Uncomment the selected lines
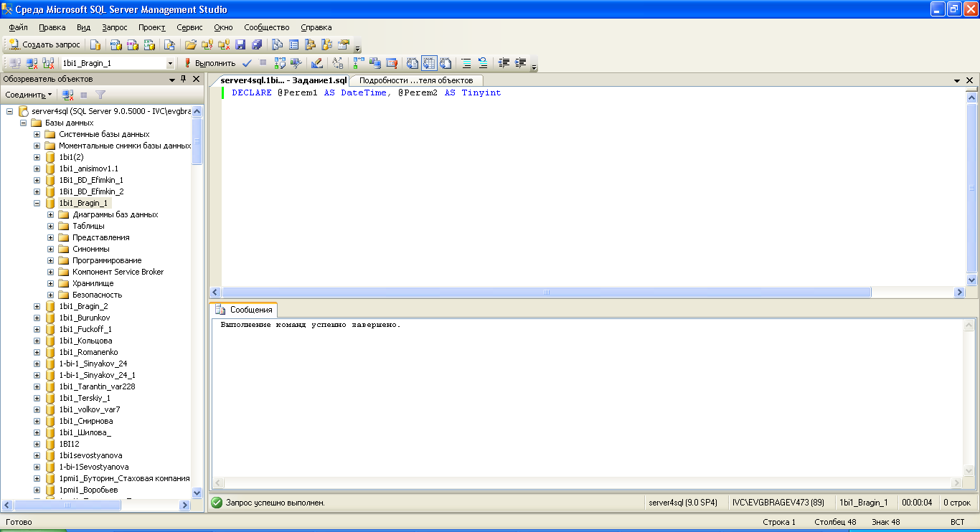980x532 pixels. click(483, 63)
